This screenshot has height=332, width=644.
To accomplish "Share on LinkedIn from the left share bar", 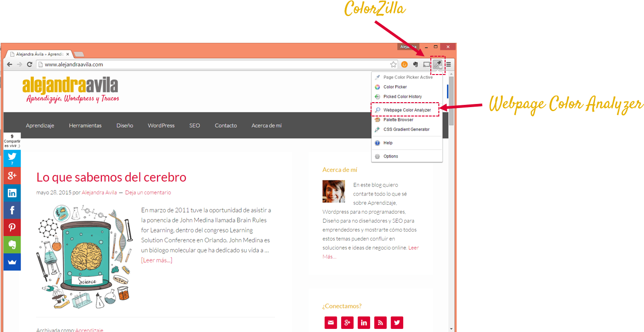I will 12,193.
